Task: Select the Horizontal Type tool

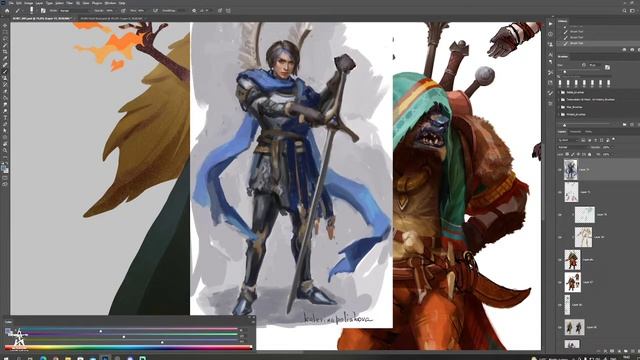Action: tap(5, 118)
